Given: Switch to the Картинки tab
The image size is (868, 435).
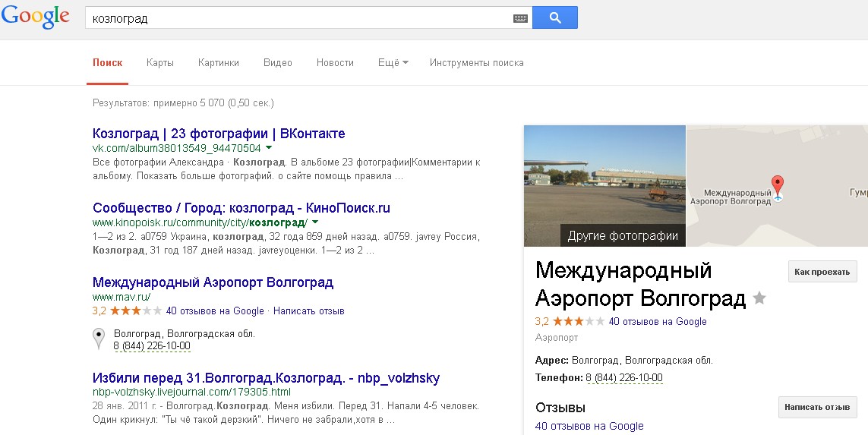Looking at the screenshot, I should [x=219, y=62].
